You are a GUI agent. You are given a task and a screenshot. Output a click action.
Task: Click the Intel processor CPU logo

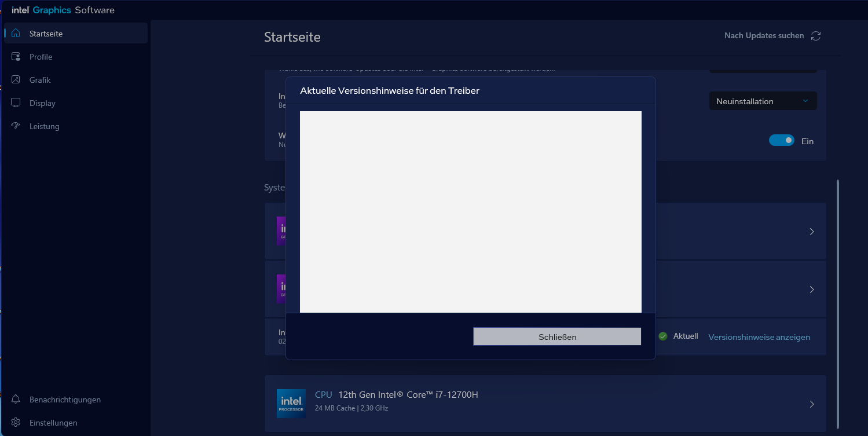[x=291, y=404]
